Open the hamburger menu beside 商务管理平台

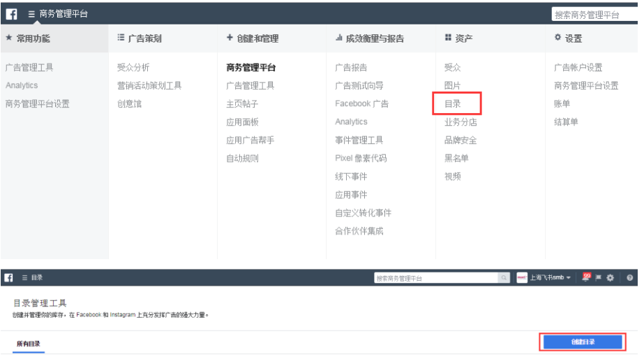point(31,14)
